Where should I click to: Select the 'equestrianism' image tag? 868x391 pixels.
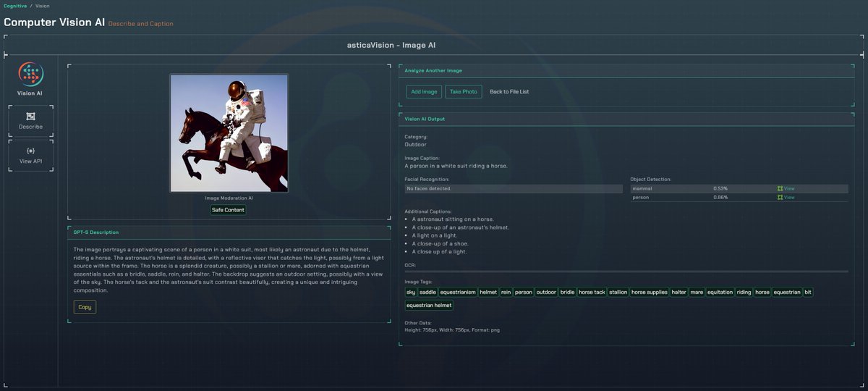tap(458, 292)
